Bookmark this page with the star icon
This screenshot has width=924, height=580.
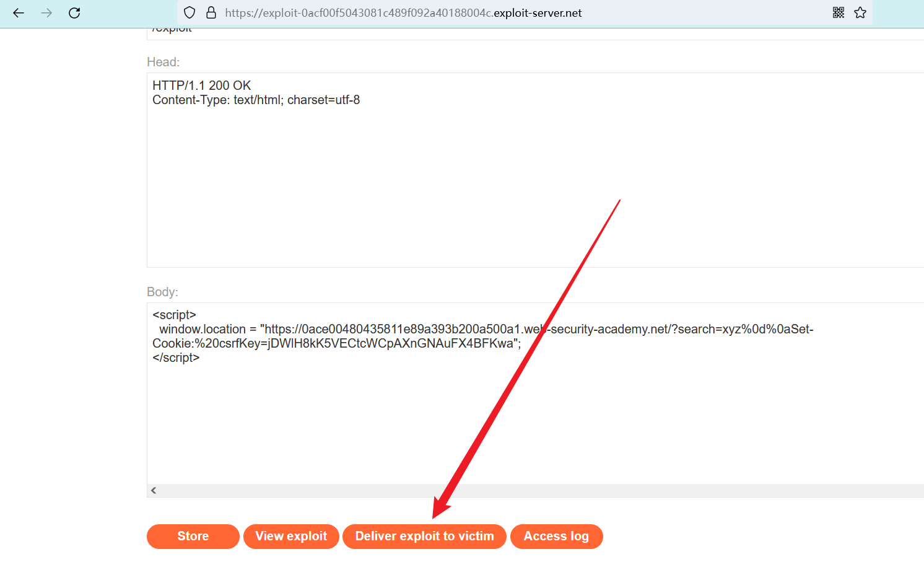tap(860, 13)
